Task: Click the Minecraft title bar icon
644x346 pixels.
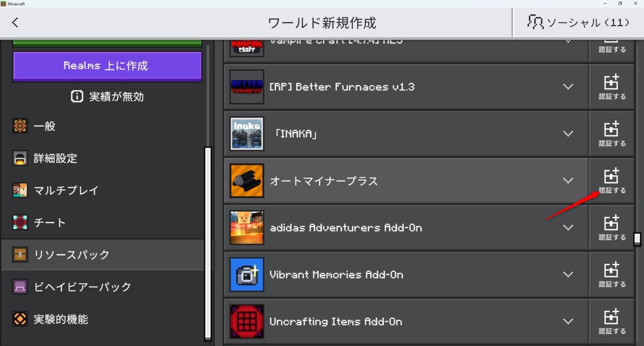Action: 4,4
